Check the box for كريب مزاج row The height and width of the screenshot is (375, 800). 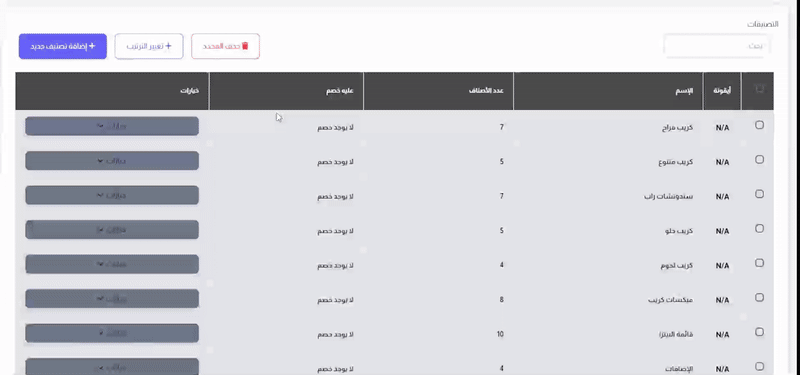759,125
